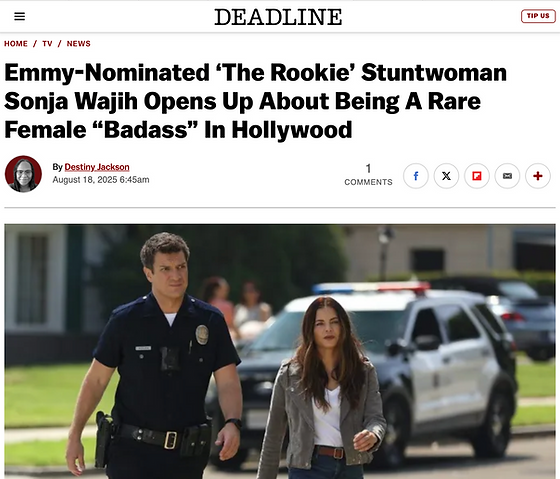Click the article headline
The height and width of the screenshot is (479, 560).
[x=255, y=101]
